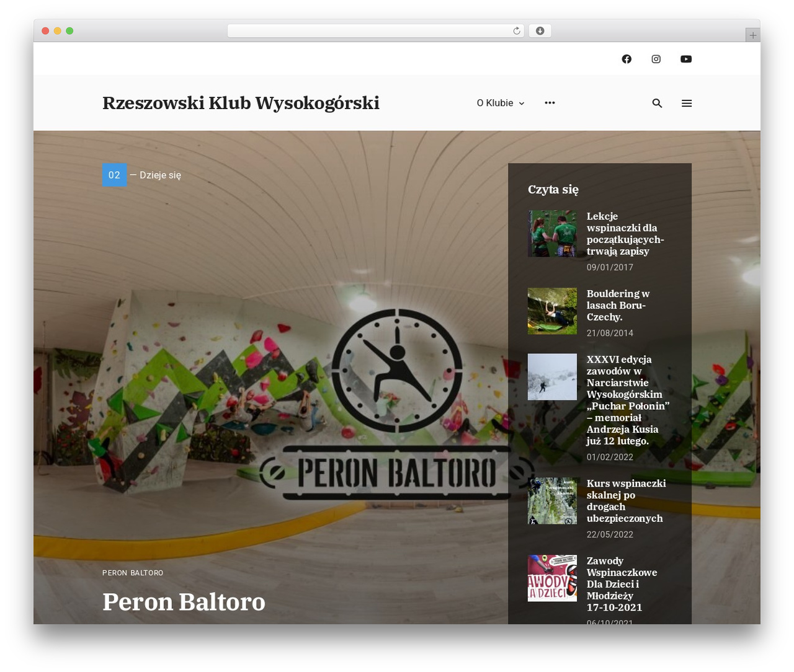The height and width of the screenshot is (672, 794).
Task: Open the PERON BALTORO category label
Action: click(x=133, y=573)
